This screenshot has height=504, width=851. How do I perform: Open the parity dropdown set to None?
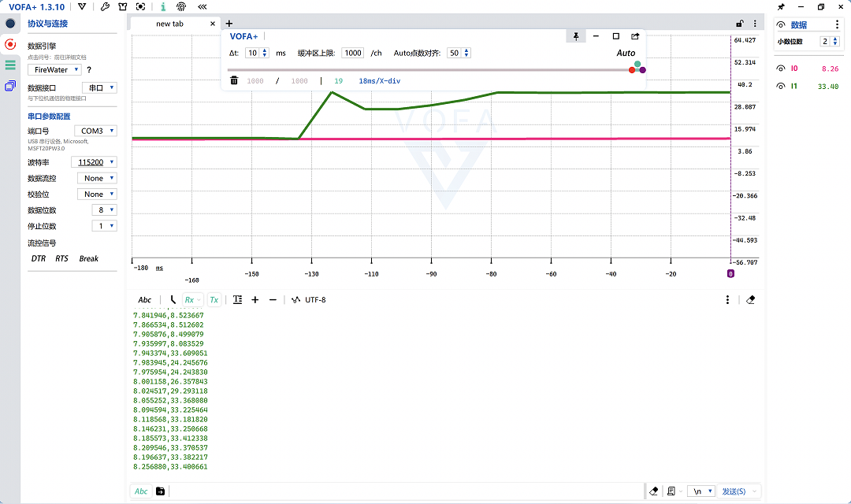click(97, 194)
